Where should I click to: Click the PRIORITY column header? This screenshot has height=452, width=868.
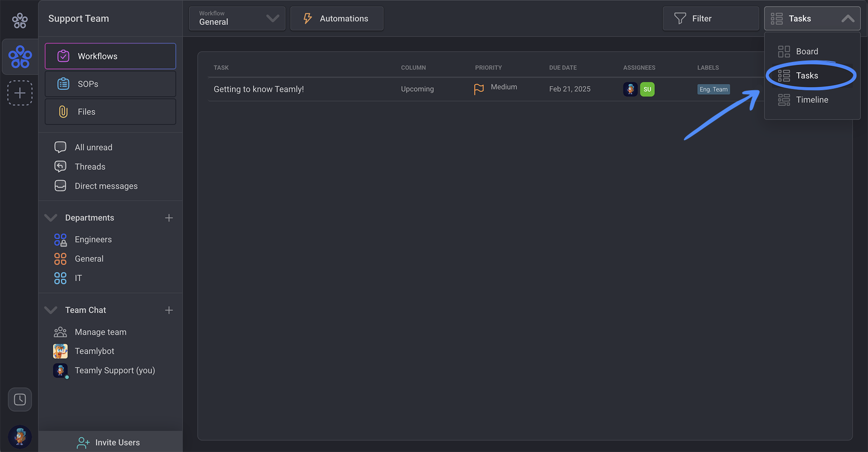488,68
